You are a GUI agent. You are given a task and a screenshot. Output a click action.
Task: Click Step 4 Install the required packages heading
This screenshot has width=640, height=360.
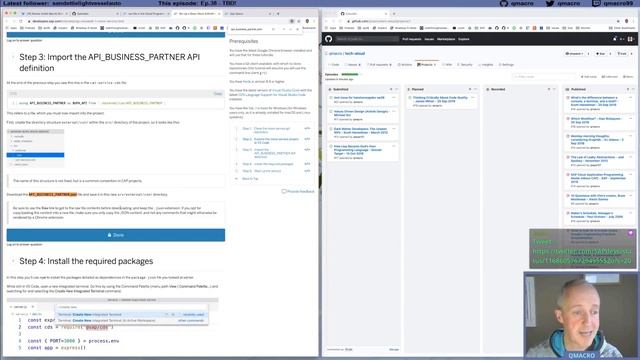point(86,261)
